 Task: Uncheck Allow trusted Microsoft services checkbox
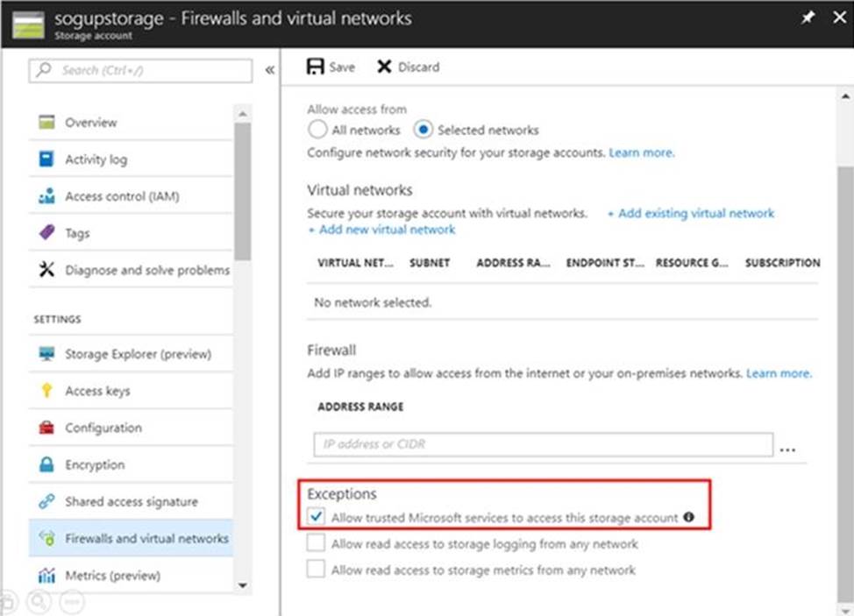tap(317, 518)
